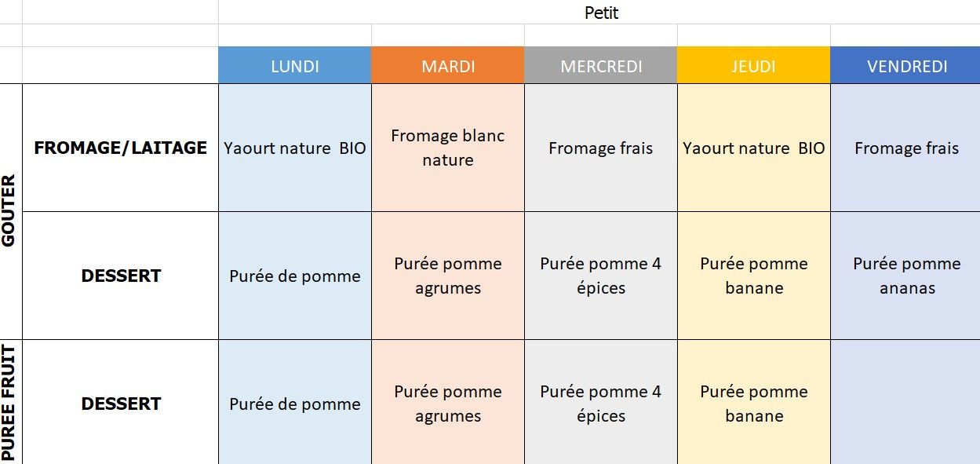Click the Petit title cell
Screen dimensions: 980x464
point(601,12)
